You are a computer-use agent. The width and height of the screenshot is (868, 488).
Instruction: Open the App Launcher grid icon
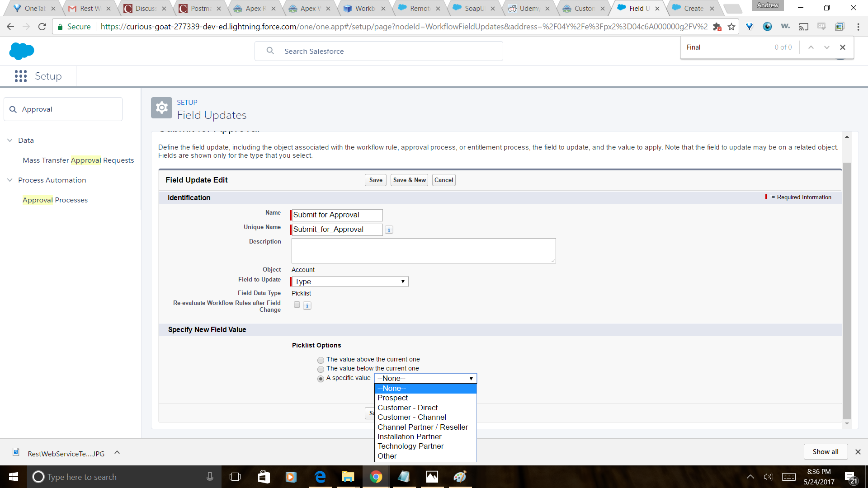click(x=21, y=76)
